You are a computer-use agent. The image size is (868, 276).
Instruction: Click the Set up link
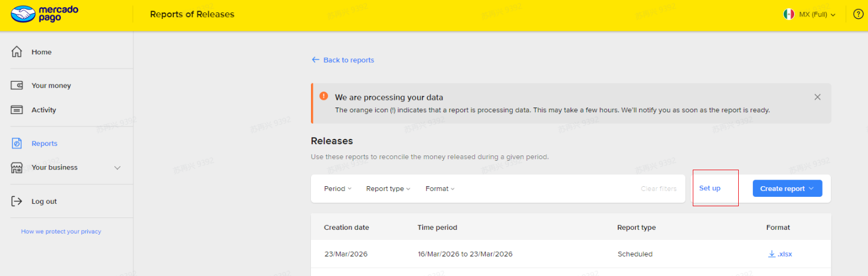[710, 188]
